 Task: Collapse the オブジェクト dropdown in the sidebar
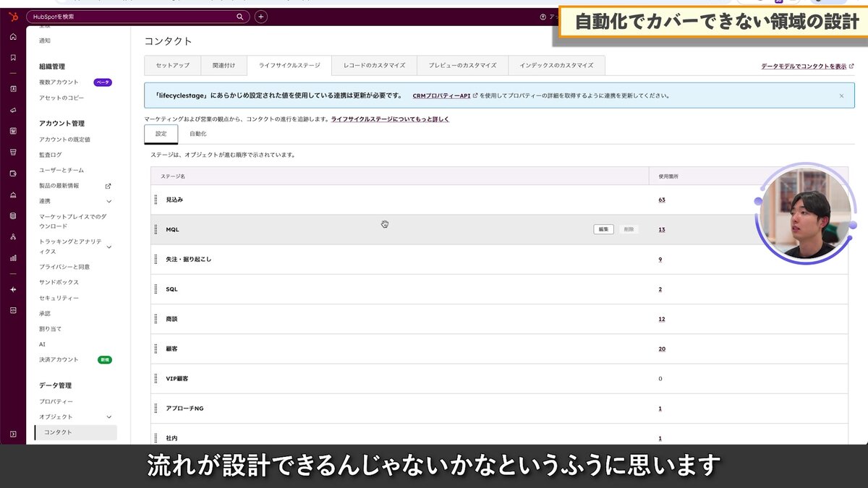(x=109, y=416)
